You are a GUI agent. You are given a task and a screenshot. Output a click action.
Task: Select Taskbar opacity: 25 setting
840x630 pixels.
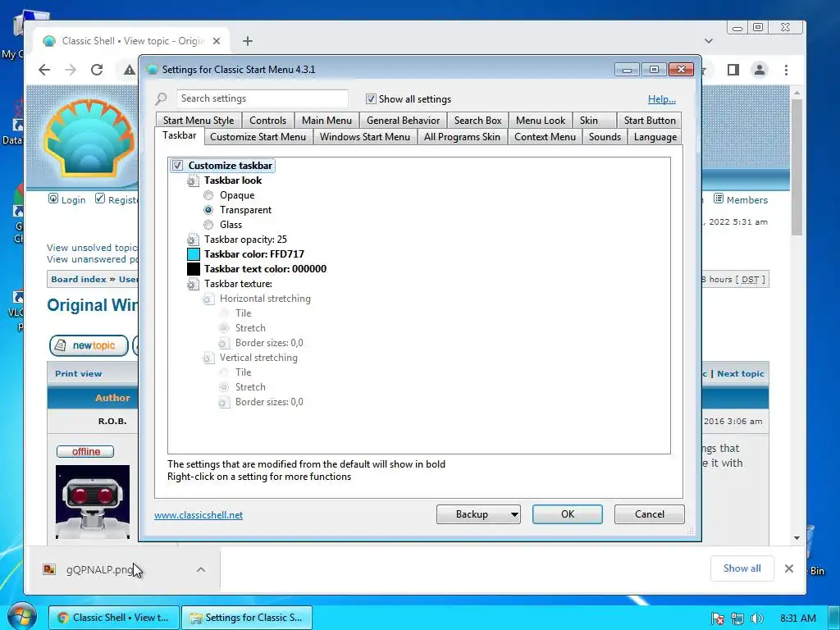tap(245, 240)
